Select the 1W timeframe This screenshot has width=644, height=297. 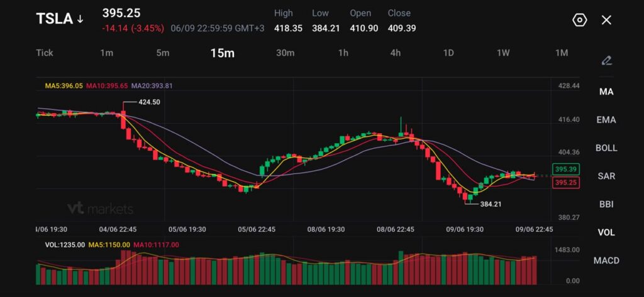coord(503,53)
